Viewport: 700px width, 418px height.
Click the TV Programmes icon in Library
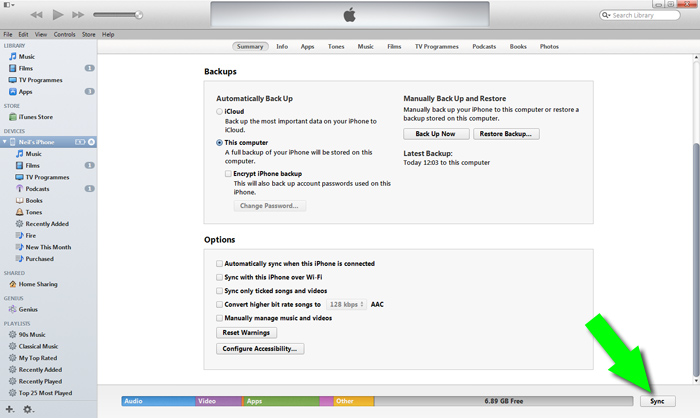pyautogui.click(x=12, y=80)
